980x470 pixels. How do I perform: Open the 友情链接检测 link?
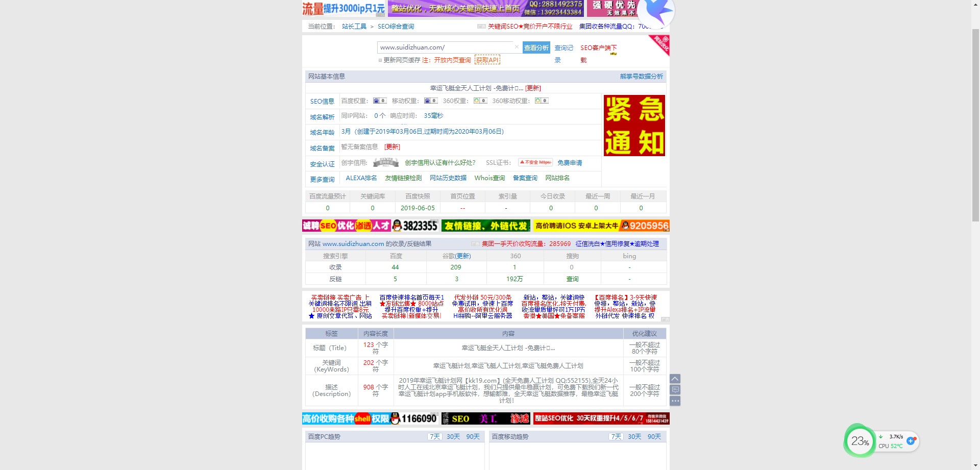(403, 178)
